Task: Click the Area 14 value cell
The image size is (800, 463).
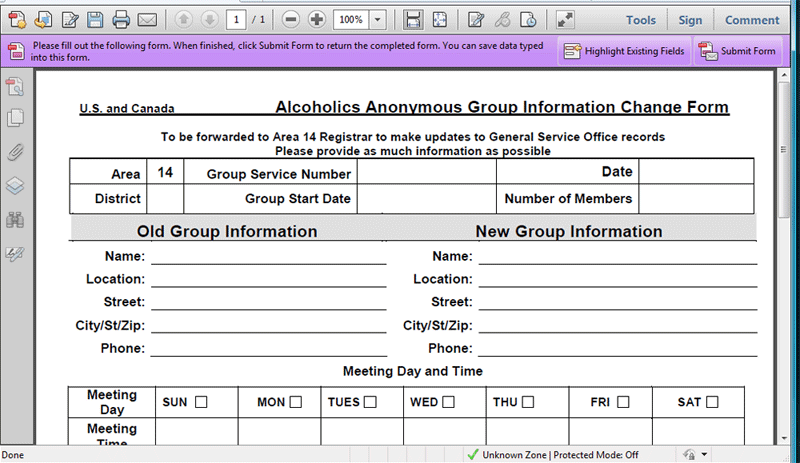Action: (x=165, y=172)
